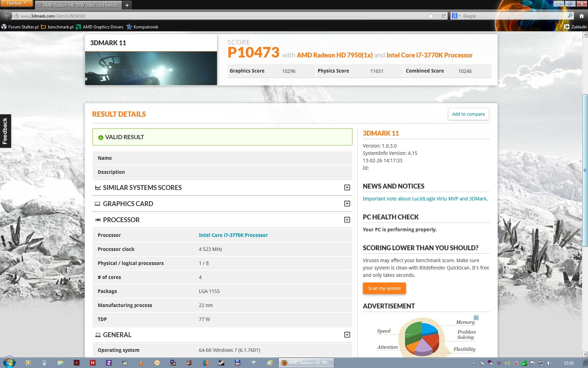Click the Graphics Card section icon
This screenshot has width=588, height=368.
[98, 204]
